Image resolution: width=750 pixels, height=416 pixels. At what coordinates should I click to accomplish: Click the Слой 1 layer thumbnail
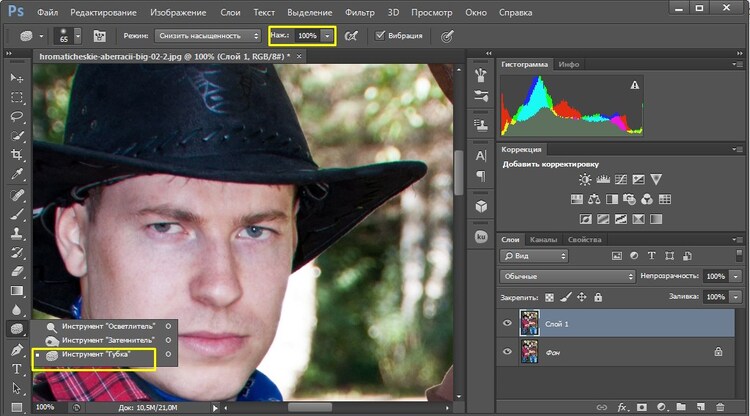pos(530,323)
